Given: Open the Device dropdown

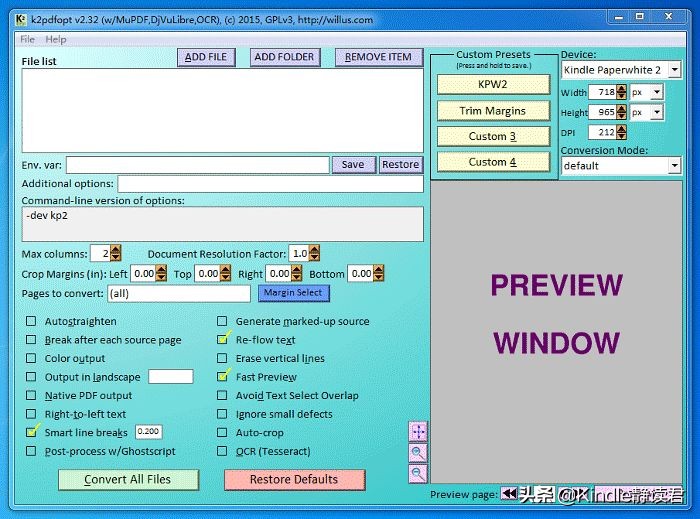Looking at the screenshot, I should tap(675, 70).
